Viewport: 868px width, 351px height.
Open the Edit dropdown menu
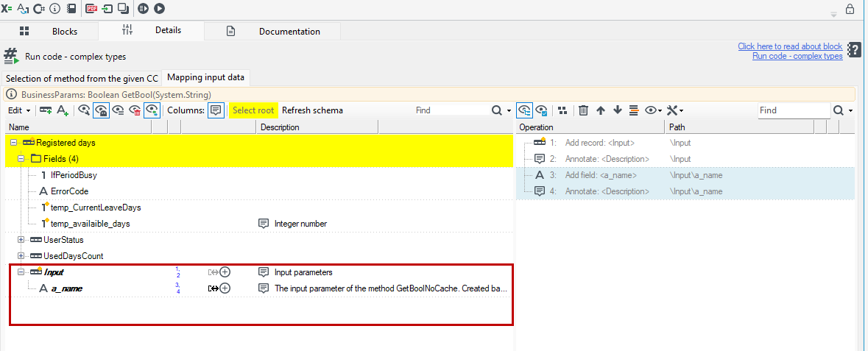[x=19, y=110]
